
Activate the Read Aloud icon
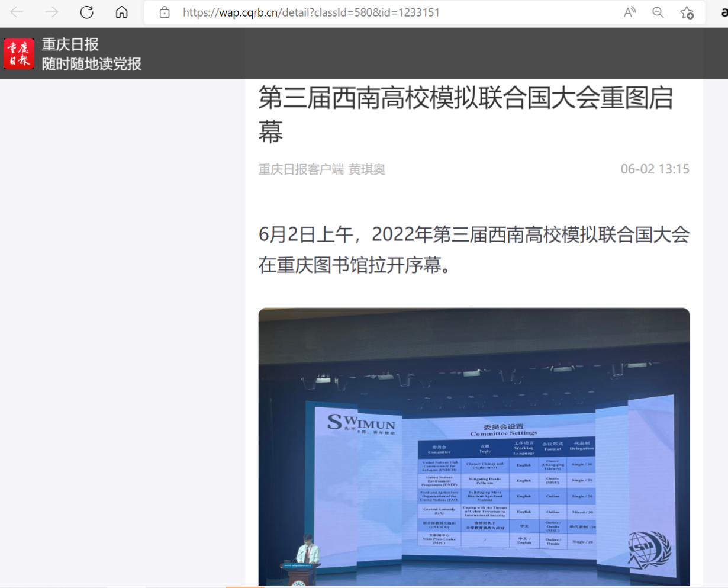coord(630,12)
